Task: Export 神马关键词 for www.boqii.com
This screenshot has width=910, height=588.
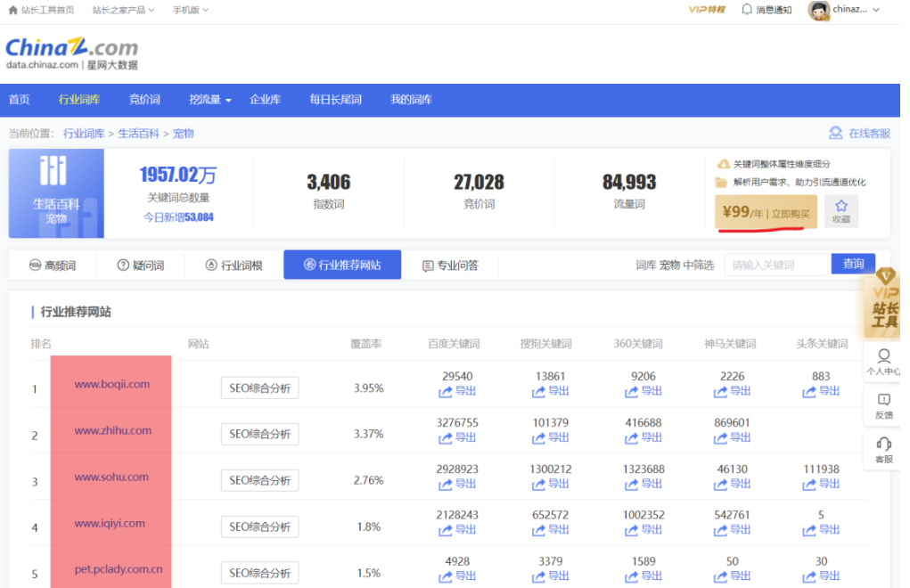Action: pos(732,391)
